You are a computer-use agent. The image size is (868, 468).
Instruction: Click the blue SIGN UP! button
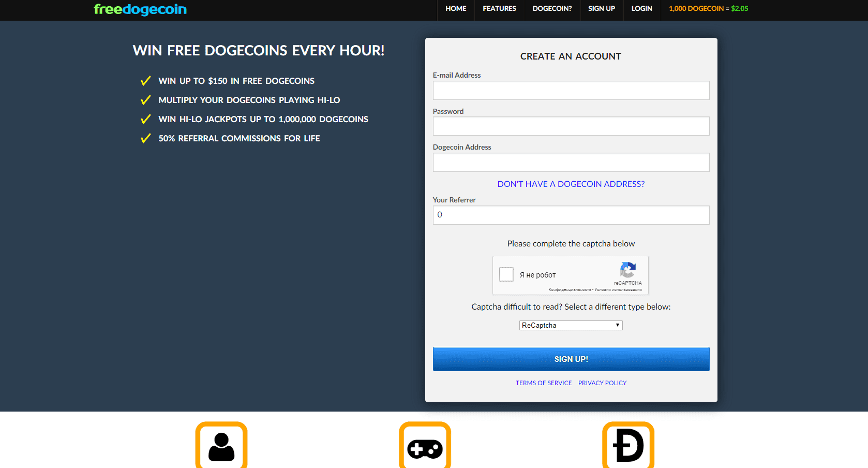pyautogui.click(x=571, y=359)
